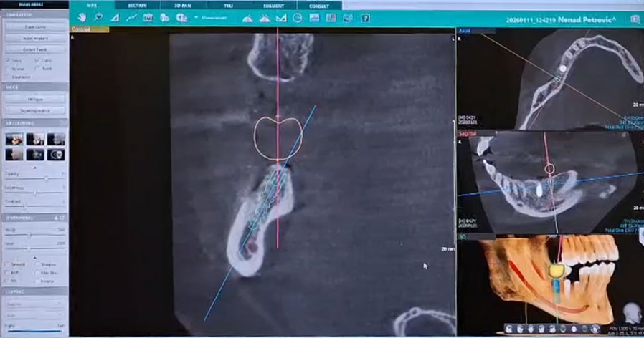The image size is (644, 338).
Task: Click the Axial view label
Action: click(464, 31)
